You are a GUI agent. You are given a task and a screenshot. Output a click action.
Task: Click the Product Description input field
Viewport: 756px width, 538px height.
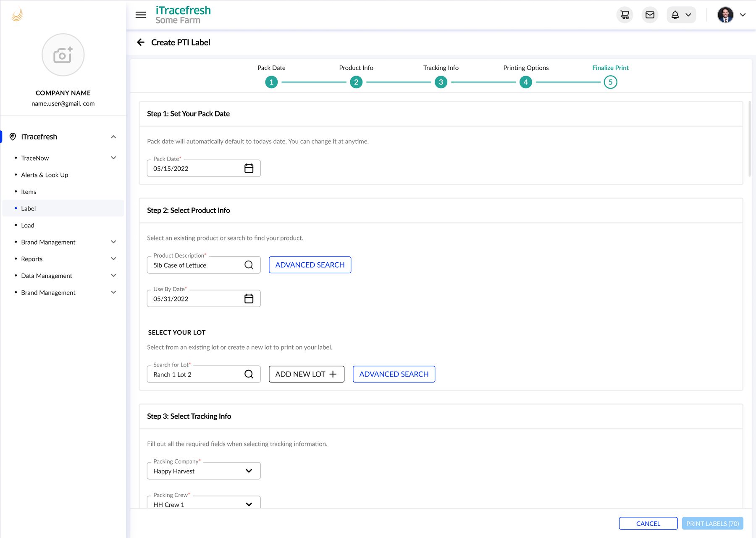coord(204,265)
